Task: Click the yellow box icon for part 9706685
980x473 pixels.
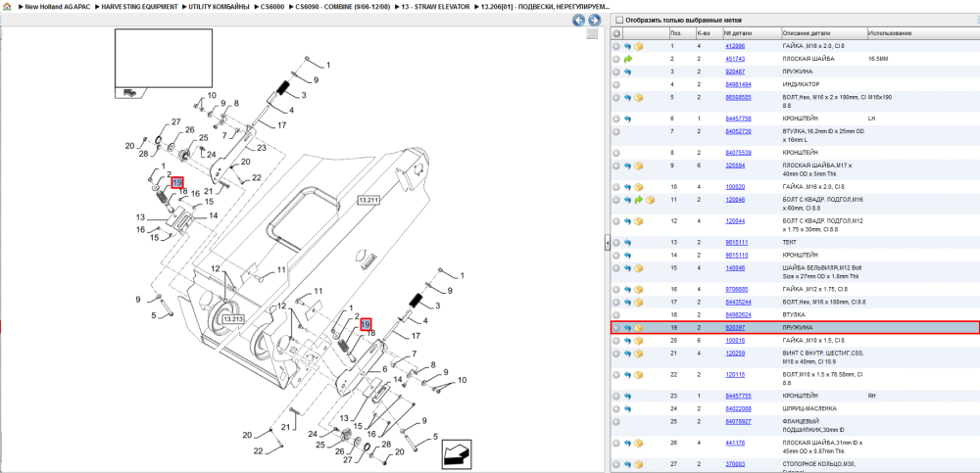Action: tap(639, 289)
